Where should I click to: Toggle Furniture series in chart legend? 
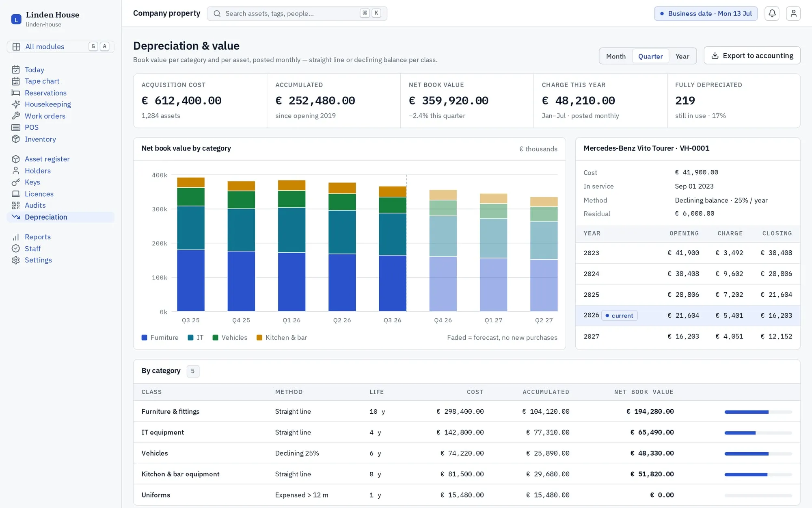click(160, 337)
